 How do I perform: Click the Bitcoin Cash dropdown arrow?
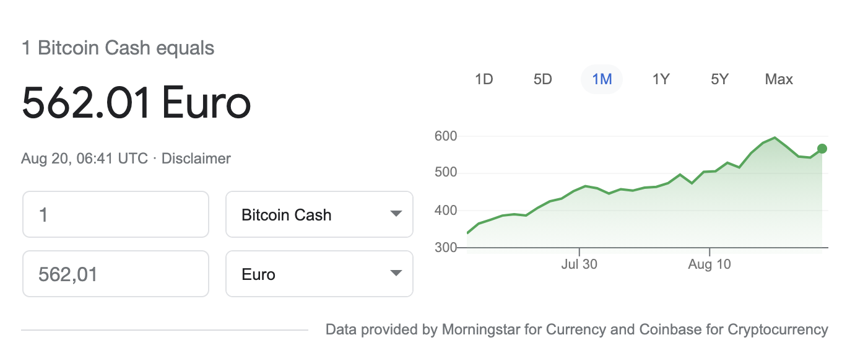point(396,214)
